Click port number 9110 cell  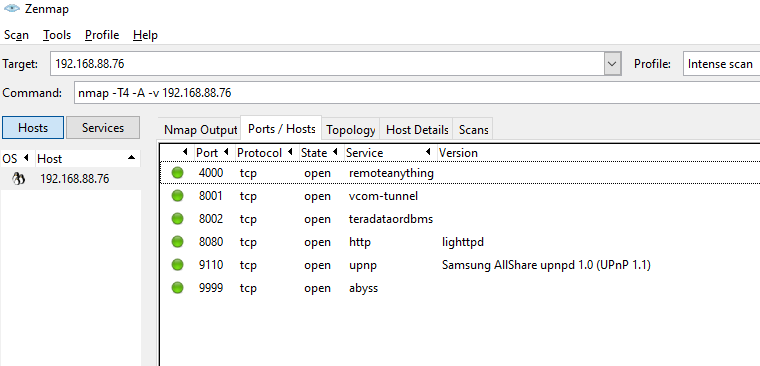tap(211, 265)
